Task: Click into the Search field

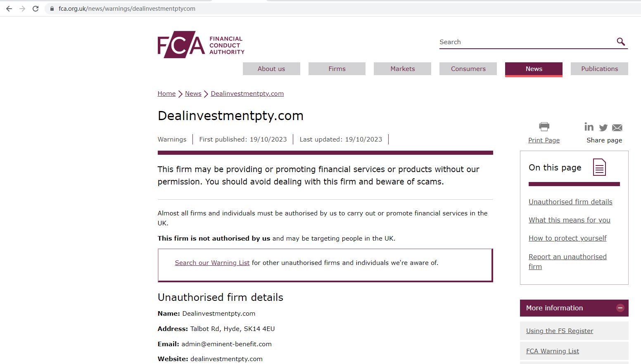Action: tap(525, 42)
